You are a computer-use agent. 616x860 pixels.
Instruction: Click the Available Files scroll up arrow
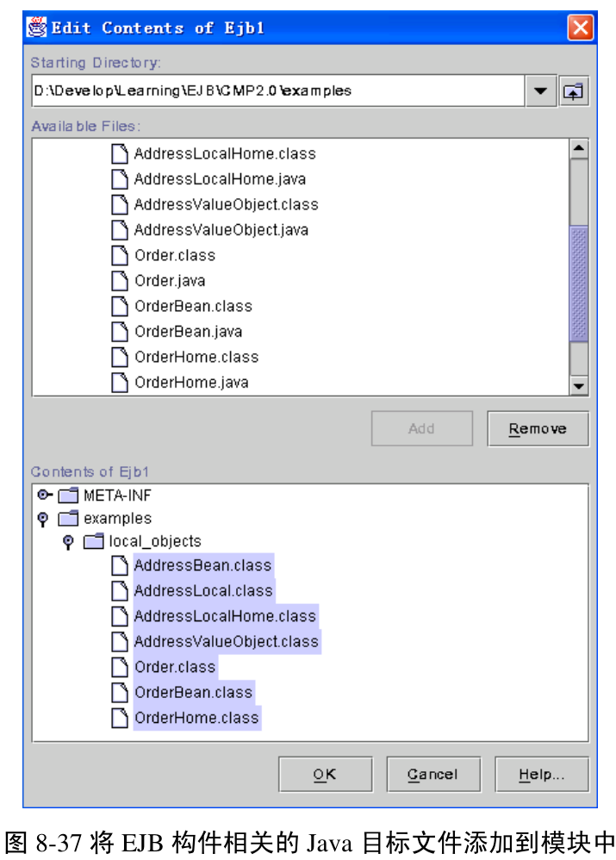point(579,148)
